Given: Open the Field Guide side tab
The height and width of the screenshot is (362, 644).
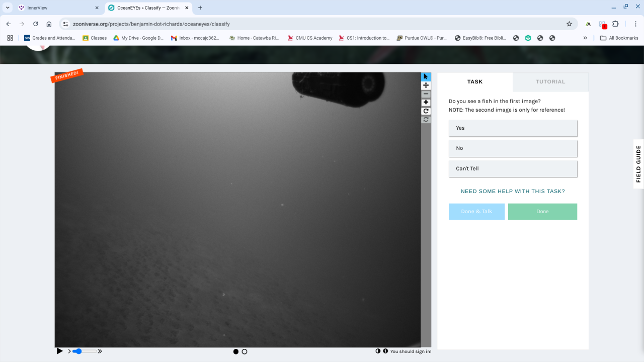Looking at the screenshot, I should coord(638,164).
